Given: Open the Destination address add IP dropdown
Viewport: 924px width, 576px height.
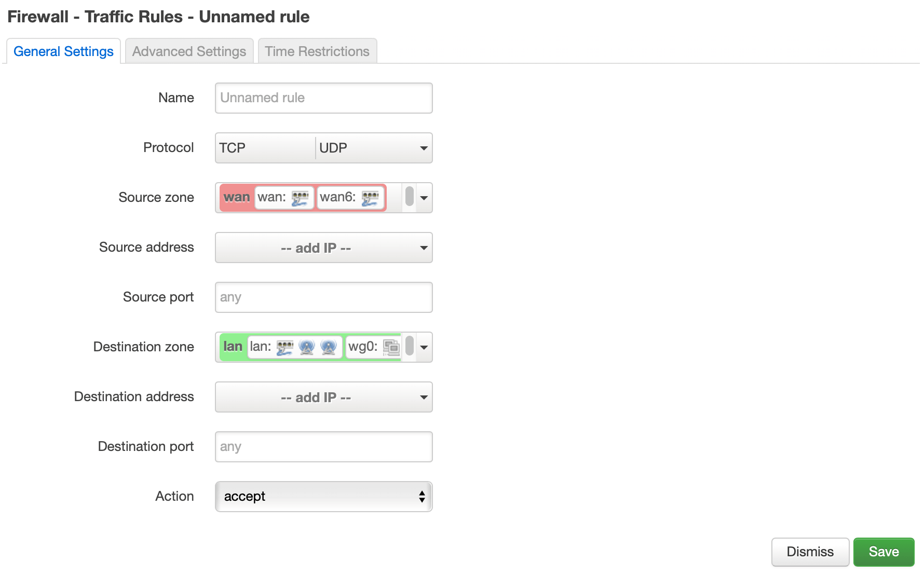Looking at the screenshot, I should 323,397.
